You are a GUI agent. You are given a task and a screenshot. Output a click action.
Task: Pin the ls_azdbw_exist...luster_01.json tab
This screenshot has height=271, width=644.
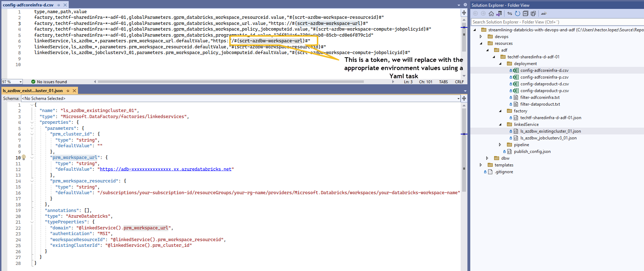click(x=68, y=91)
